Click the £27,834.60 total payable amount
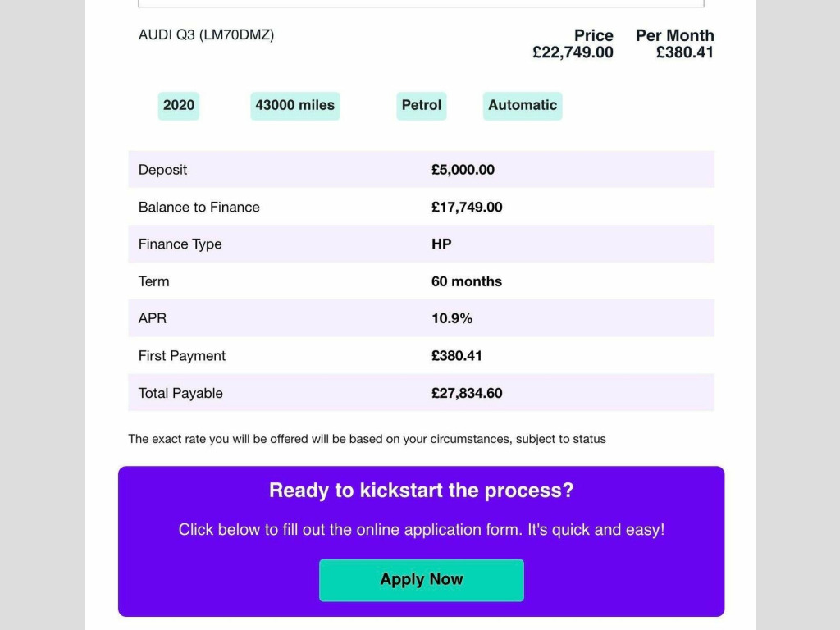Image resolution: width=840 pixels, height=630 pixels. click(467, 393)
